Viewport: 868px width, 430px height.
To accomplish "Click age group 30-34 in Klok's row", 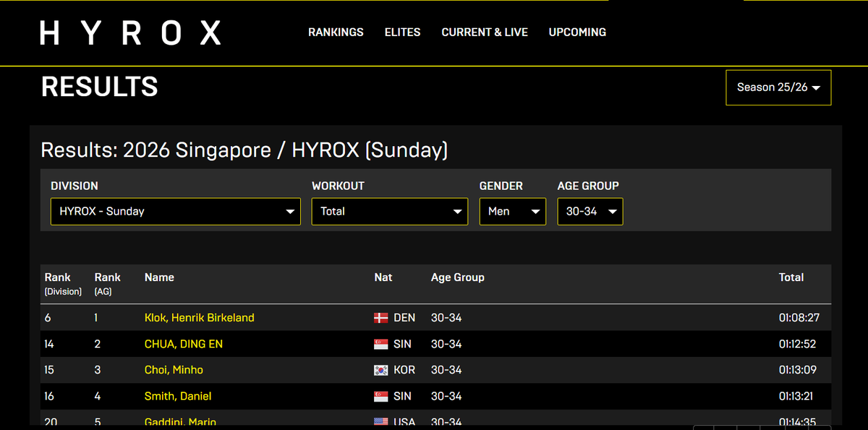I will pos(446,318).
